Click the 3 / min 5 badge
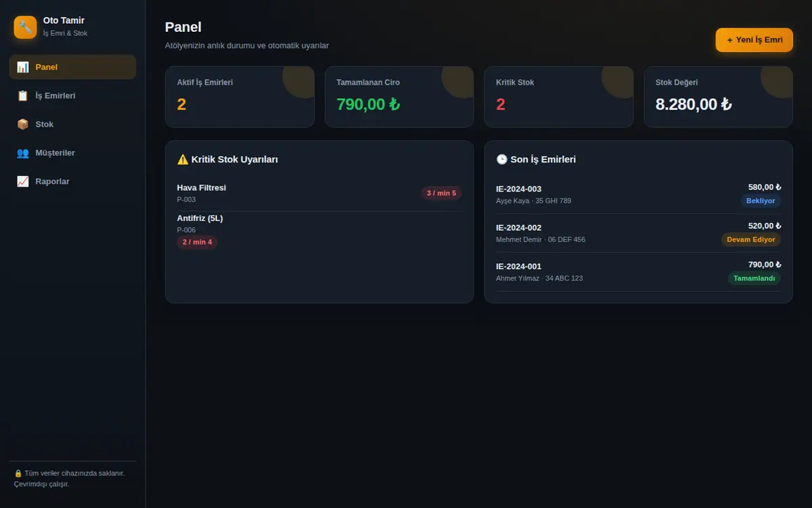This screenshot has height=508, width=812. pos(441,193)
